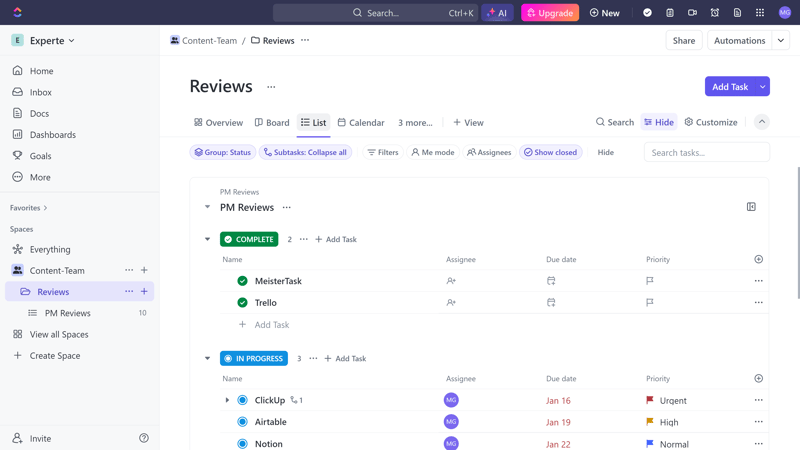800x450 pixels.
Task: Open ellipsis menu beside Reviews title
Action: 271,87
